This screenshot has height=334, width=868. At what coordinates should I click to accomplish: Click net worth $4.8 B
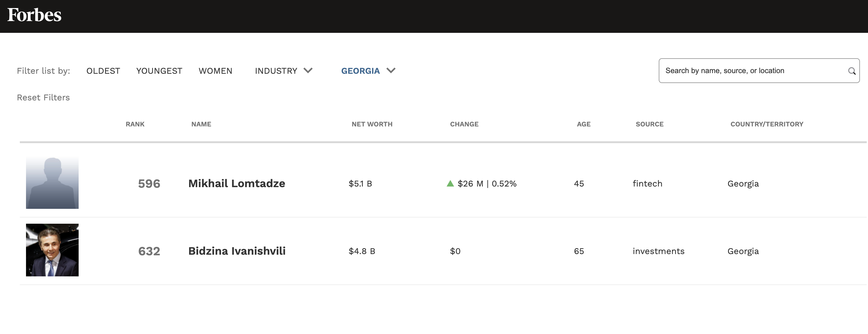click(362, 251)
